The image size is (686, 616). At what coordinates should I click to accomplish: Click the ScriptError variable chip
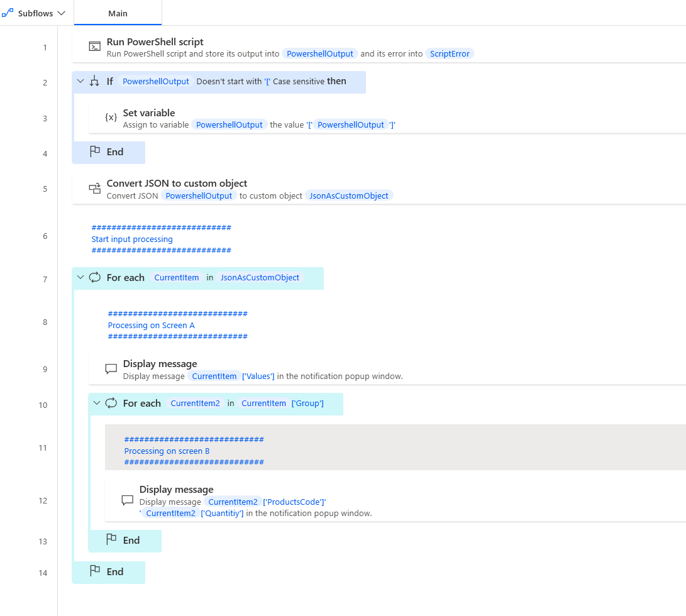tap(450, 54)
